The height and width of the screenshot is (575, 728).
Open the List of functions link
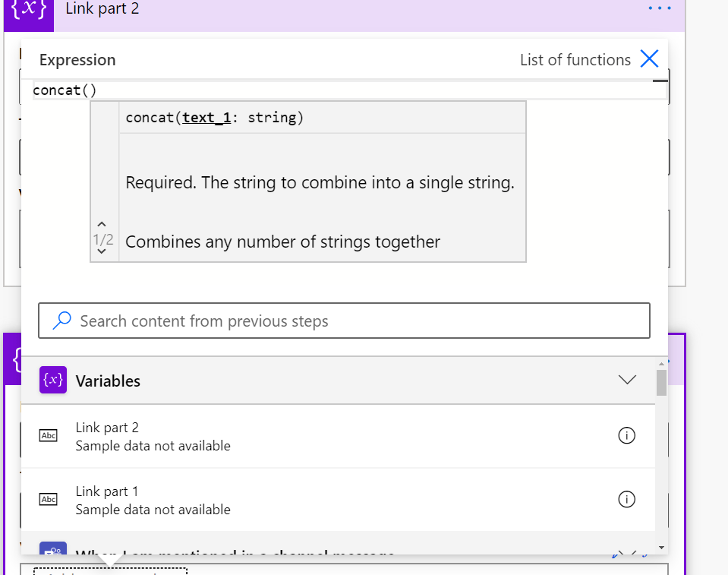575,60
